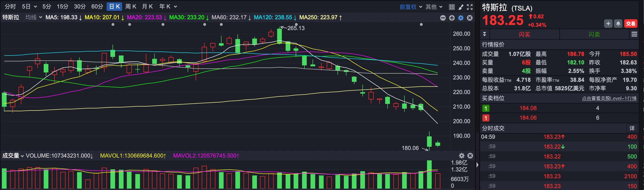The width and height of the screenshot is (644, 190).
Task: Click the 总市值 5825亿美元 value
Action: [569, 88]
